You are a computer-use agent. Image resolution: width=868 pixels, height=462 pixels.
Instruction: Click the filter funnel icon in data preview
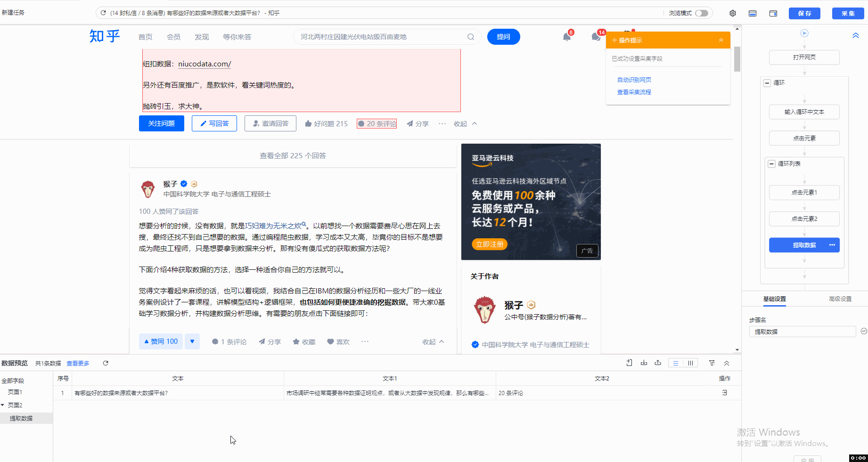tap(712, 363)
